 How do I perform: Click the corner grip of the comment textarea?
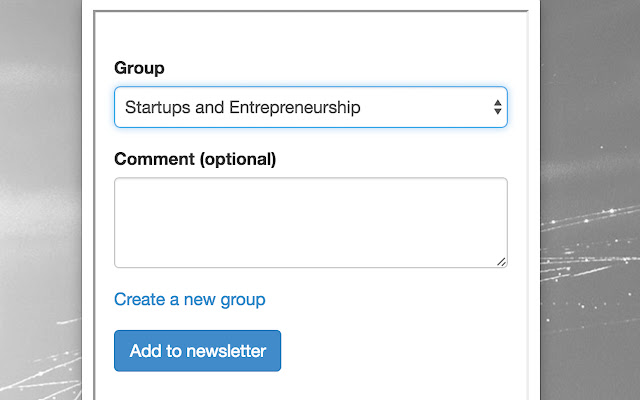501,261
